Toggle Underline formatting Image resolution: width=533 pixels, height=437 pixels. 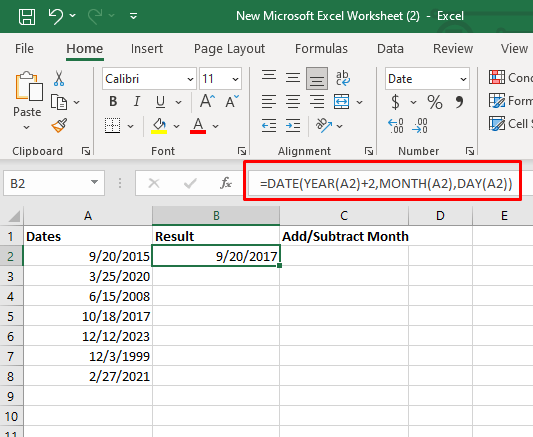(160, 102)
